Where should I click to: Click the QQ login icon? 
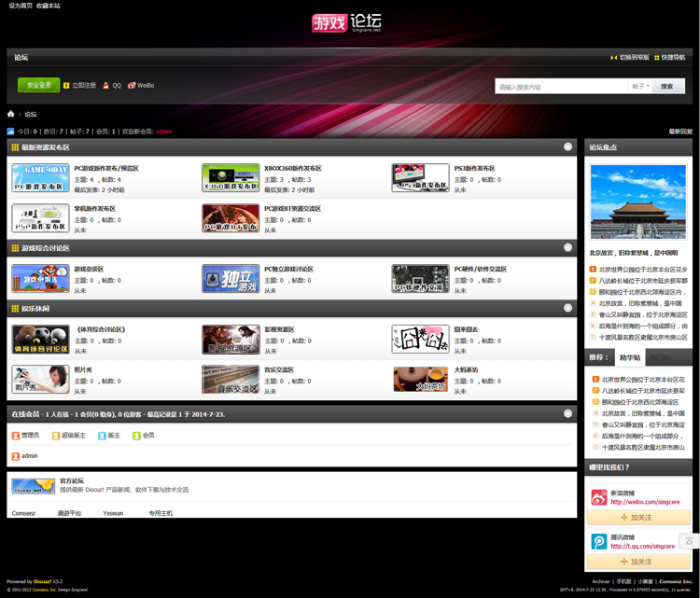click(x=107, y=85)
